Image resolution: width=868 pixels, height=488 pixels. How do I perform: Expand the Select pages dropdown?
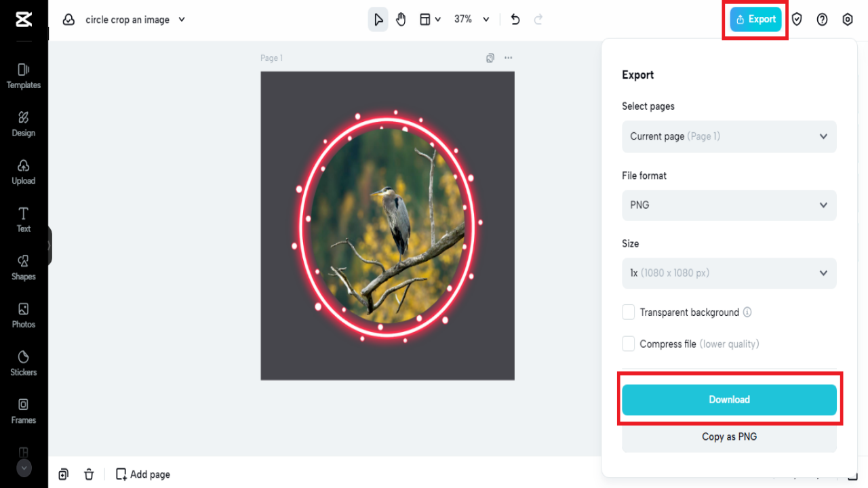click(729, 136)
